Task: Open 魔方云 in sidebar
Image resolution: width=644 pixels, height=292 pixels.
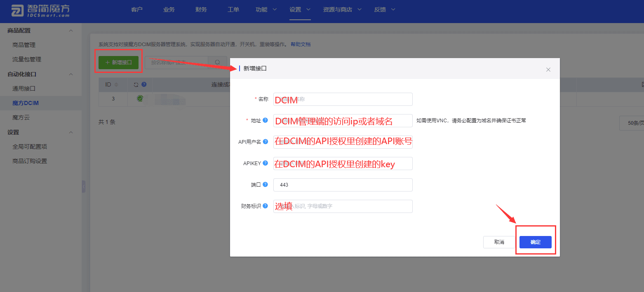Action: click(x=21, y=117)
